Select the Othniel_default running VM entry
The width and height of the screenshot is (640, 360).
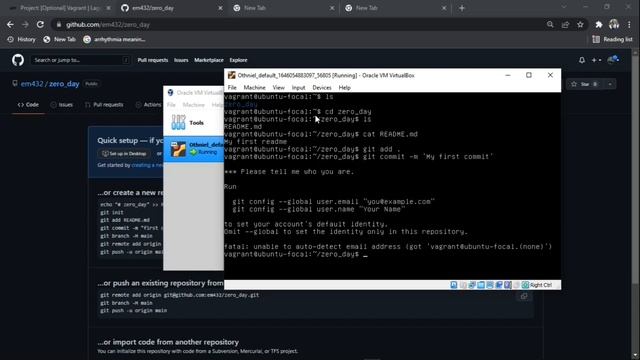point(193,149)
